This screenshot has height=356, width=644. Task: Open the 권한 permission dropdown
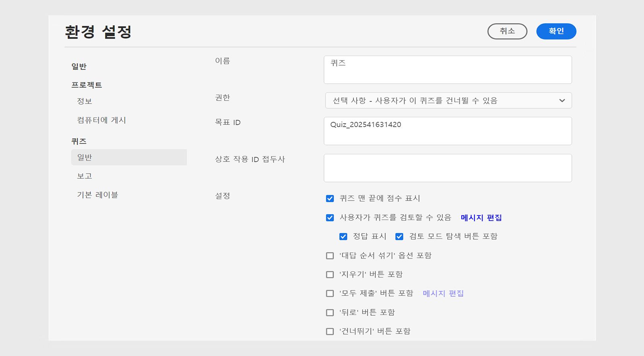tap(448, 101)
